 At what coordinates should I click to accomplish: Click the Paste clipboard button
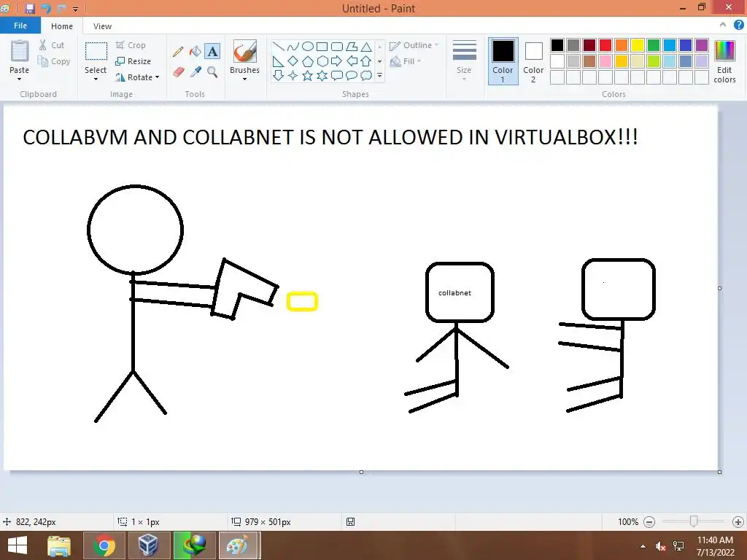20,52
